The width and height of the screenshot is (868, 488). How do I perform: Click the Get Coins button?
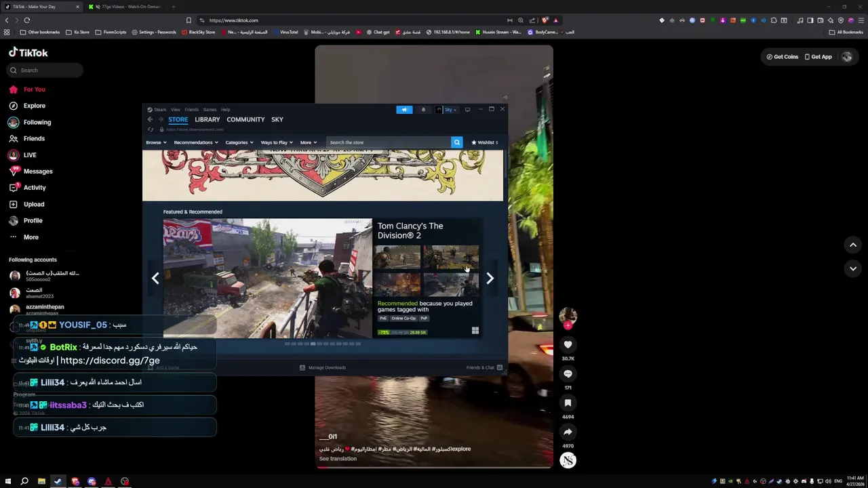[782, 57]
